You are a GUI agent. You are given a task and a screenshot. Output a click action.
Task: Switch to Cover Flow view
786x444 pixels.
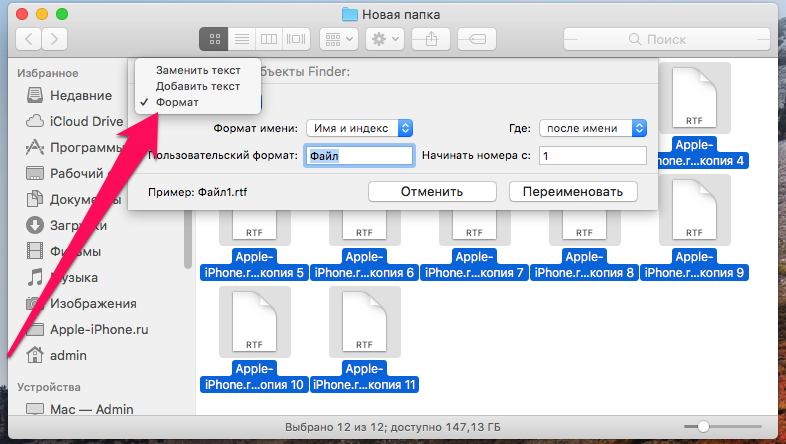(296, 39)
